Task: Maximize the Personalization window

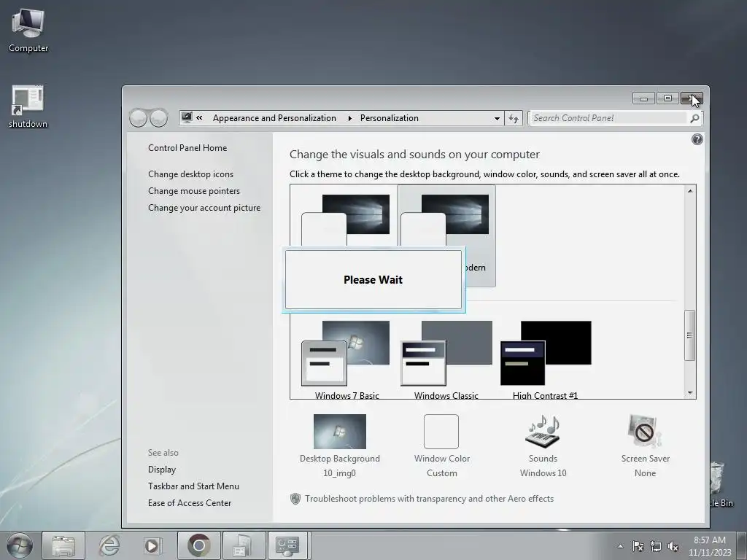Action: click(x=667, y=98)
